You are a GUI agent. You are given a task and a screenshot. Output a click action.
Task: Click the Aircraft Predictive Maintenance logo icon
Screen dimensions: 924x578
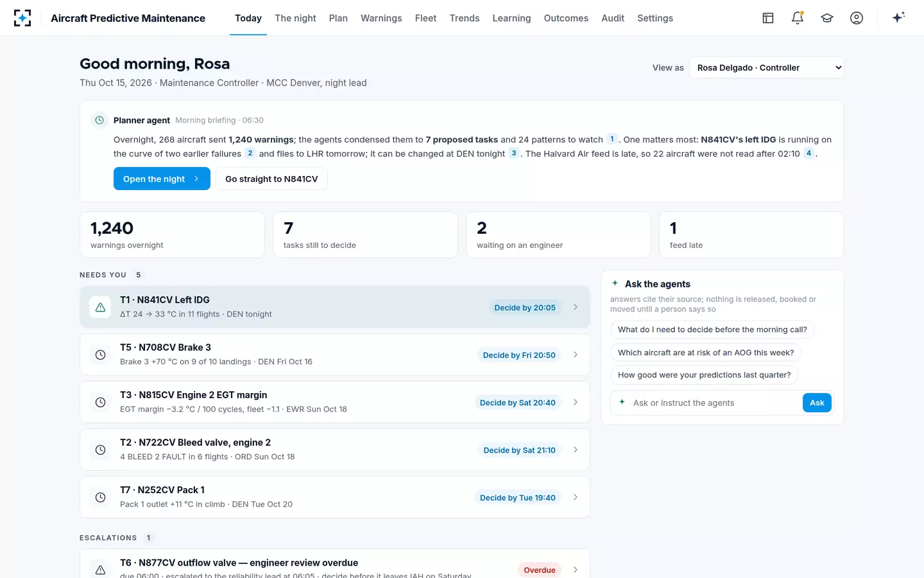click(22, 18)
